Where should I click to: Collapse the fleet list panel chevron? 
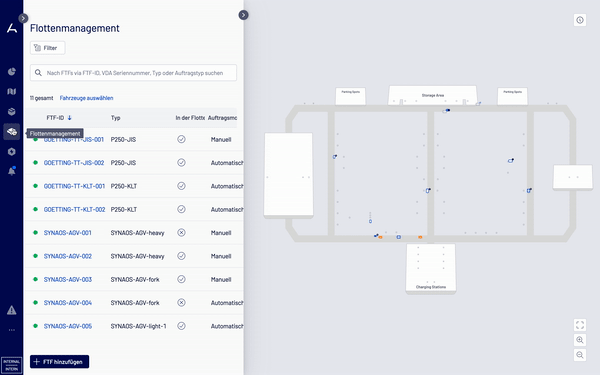pos(243,15)
